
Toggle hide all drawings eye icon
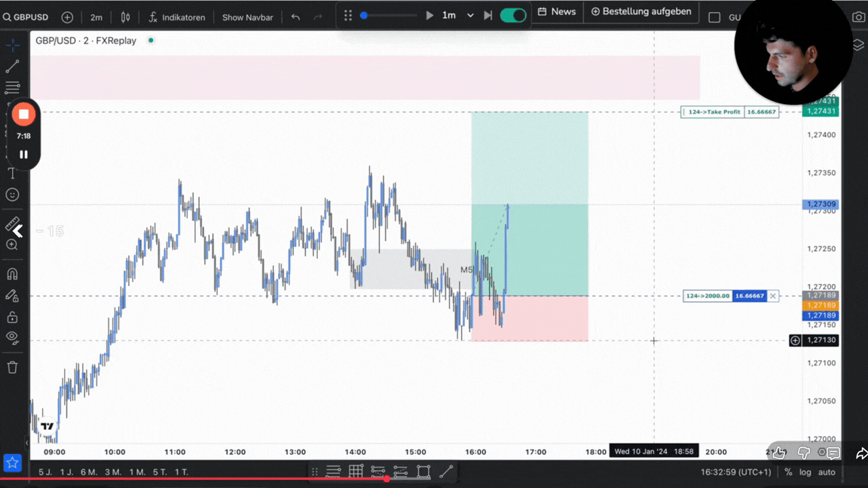pyautogui.click(x=12, y=337)
